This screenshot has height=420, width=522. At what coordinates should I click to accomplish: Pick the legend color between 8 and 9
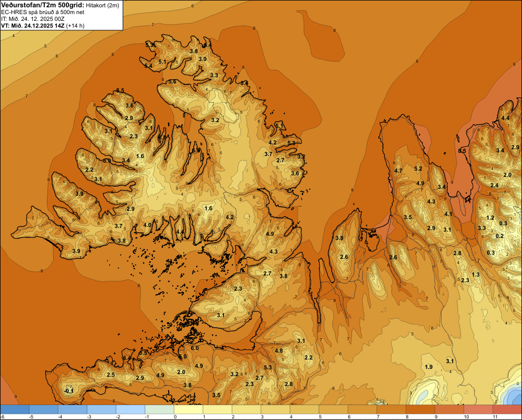(x=420, y=410)
